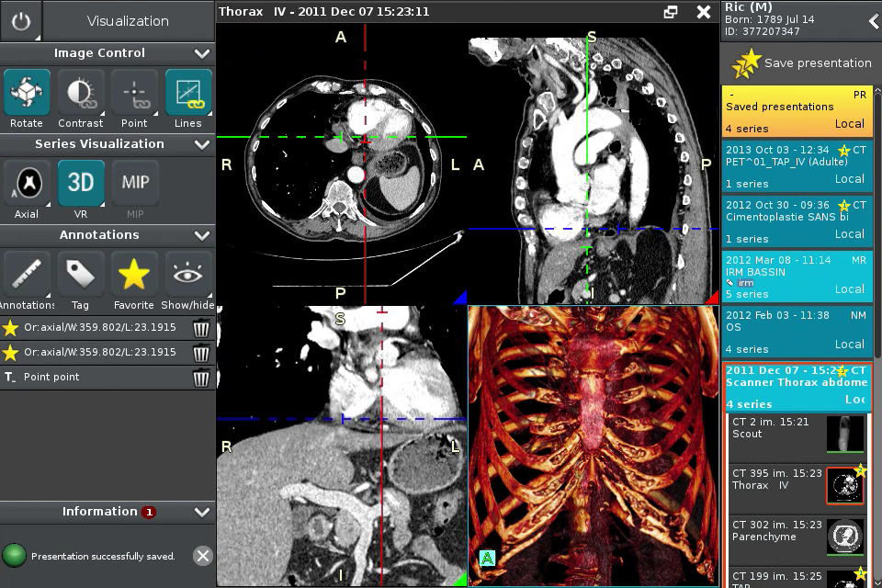
Task: Delete first Or:axial favorite entry
Action: pyautogui.click(x=201, y=328)
